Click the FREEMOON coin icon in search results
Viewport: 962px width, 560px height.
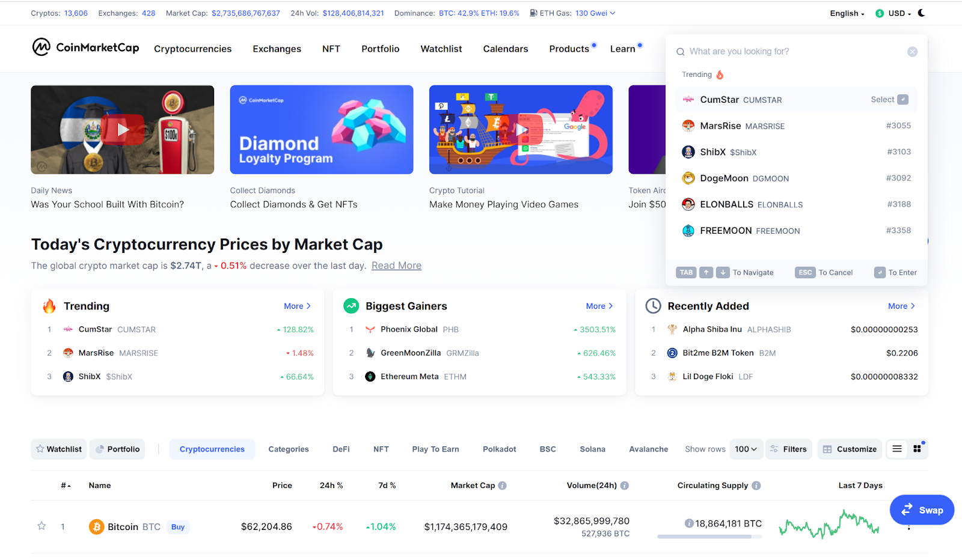(688, 231)
